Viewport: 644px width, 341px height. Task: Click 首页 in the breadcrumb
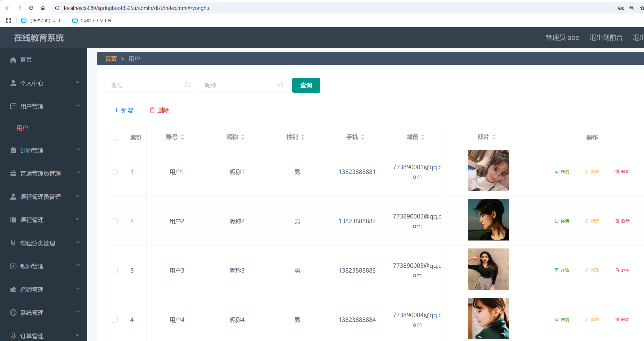pos(111,59)
